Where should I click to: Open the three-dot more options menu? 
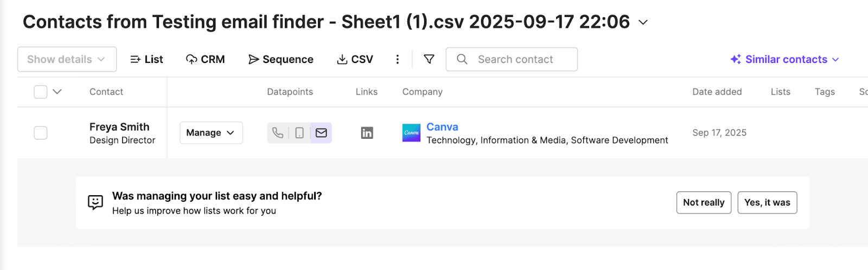pos(398,59)
